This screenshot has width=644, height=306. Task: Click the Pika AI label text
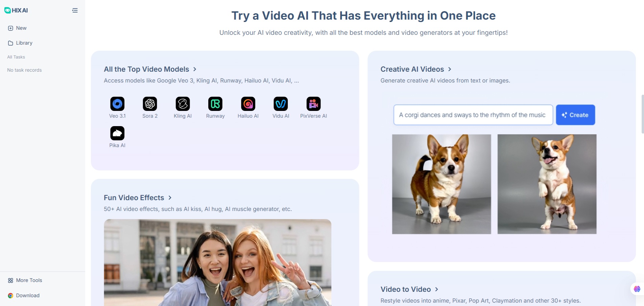117,145
